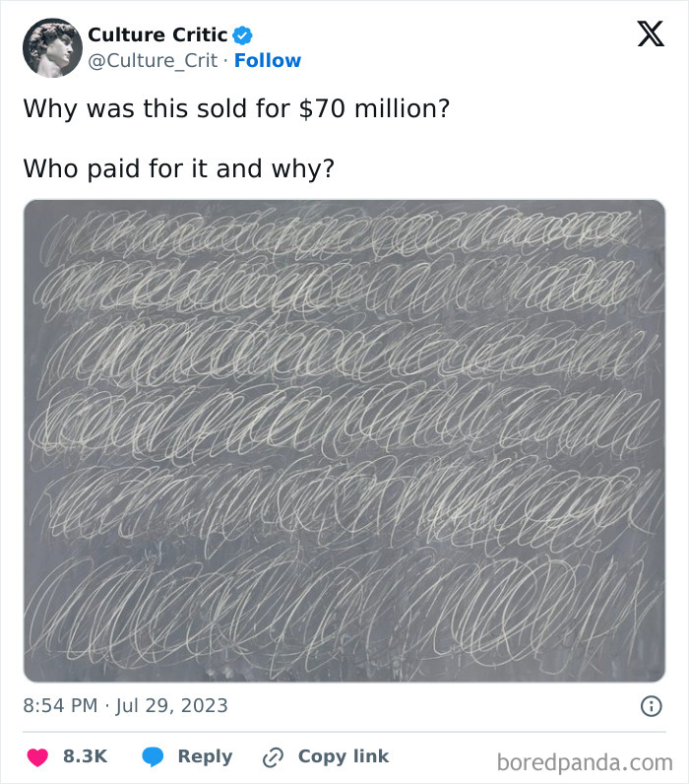Viewport: 689px width, 784px height.
Task: Click the "Who paid for it" line
Action: pos(178,168)
